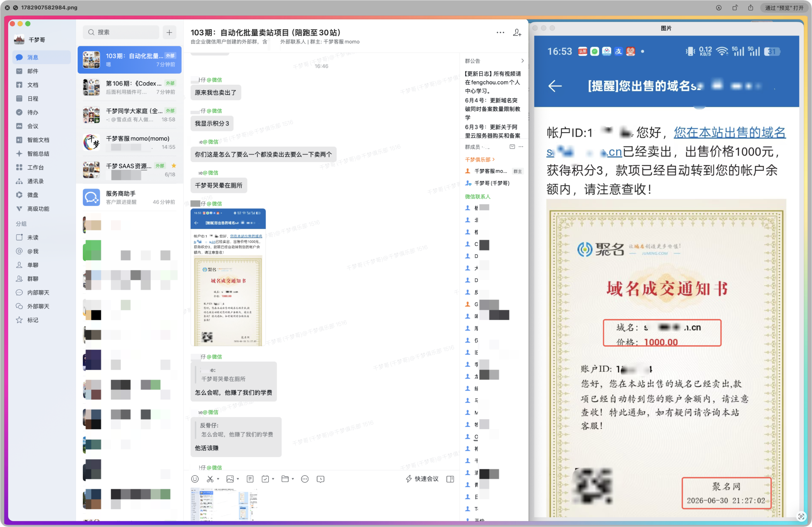Open the folder icon dropdown arrow

pyautogui.click(x=293, y=479)
